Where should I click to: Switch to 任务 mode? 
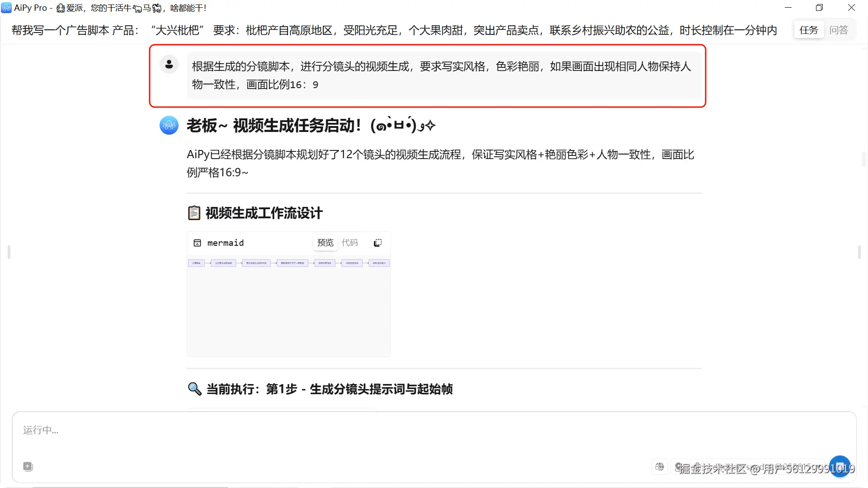(808, 30)
